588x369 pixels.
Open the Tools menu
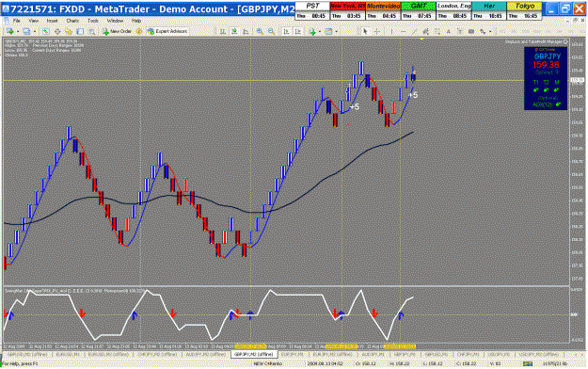93,21
